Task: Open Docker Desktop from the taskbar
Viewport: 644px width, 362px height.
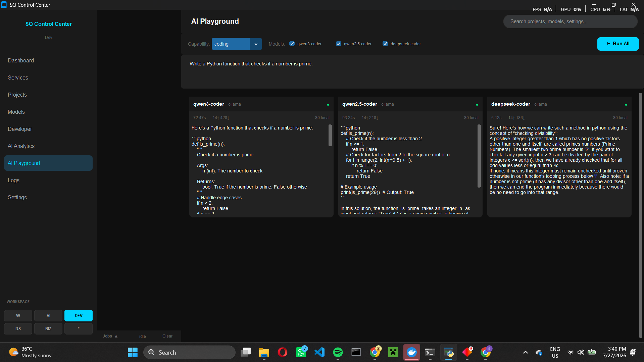Action: [x=412, y=352]
